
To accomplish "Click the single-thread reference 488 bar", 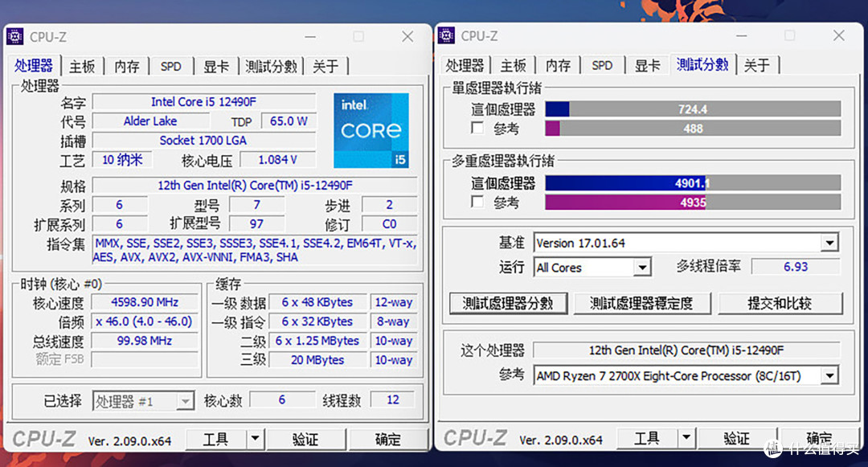I will [x=693, y=129].
